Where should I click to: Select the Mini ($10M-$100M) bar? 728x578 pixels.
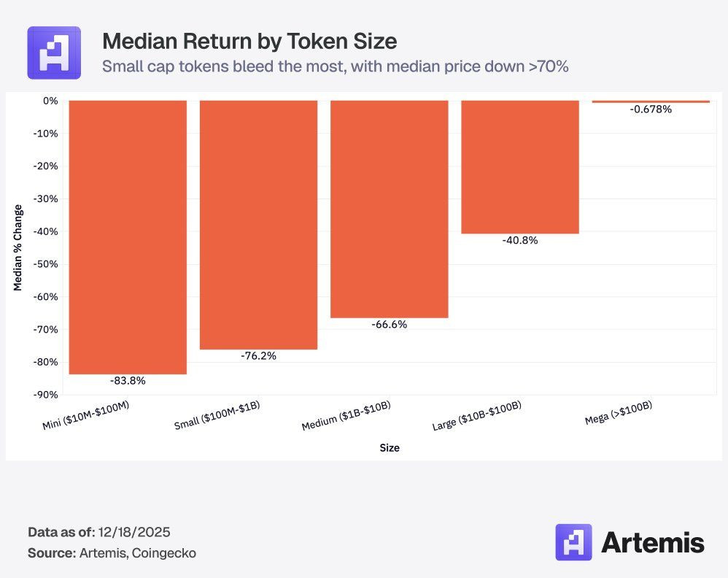tap(128, 237)
